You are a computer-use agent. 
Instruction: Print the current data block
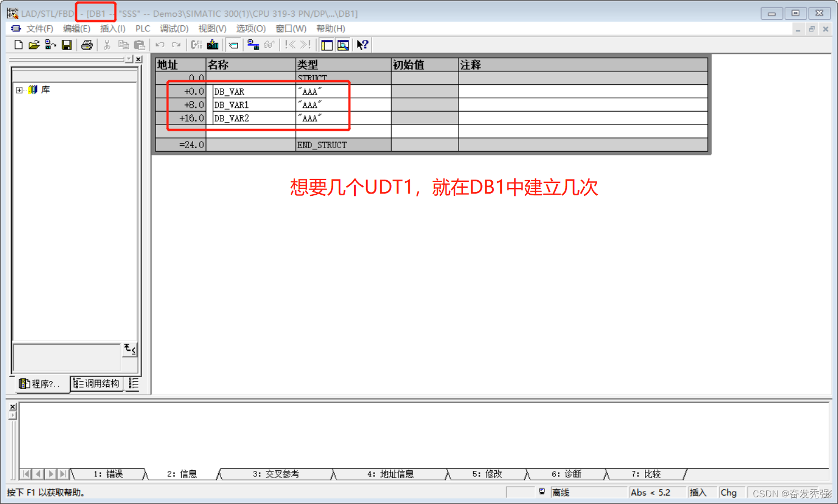point(86,44)
